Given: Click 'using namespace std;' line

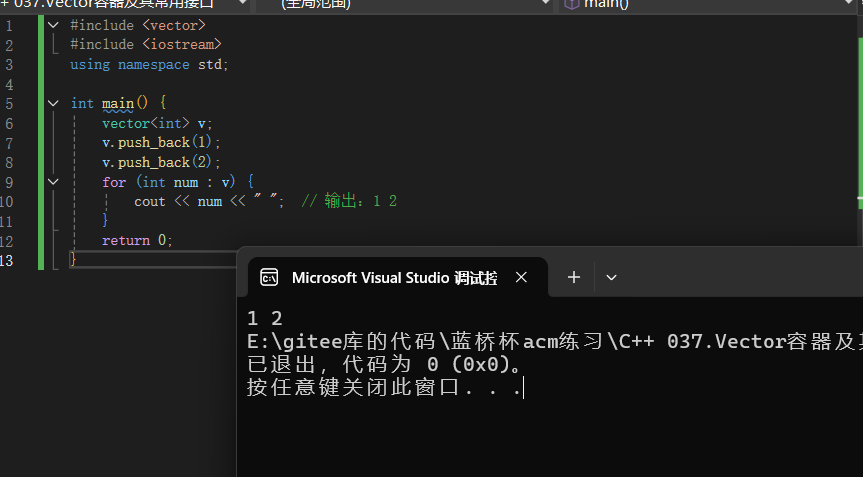Looking at the screenshot, I should click(149, 64).
